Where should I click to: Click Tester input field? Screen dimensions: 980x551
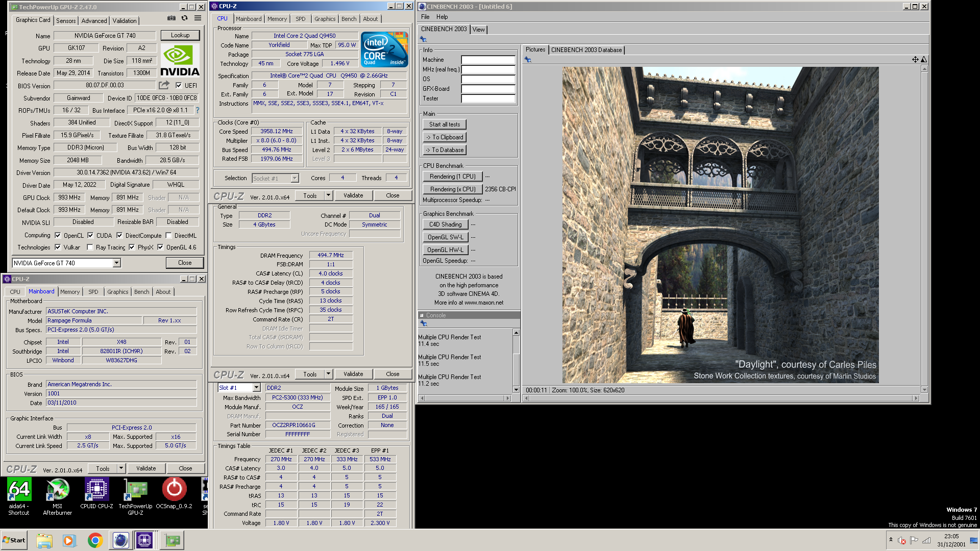coord(488,98)
